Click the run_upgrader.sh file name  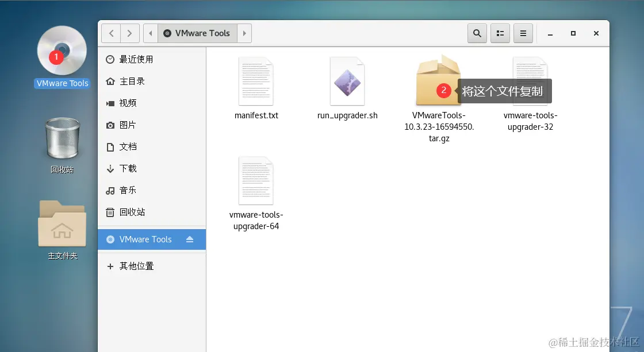click(x=347, y=115)
